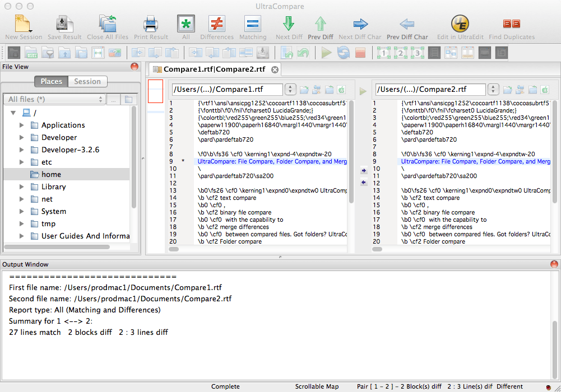Toggle Matching lines view
561x392 pixels.
[253, 27]
